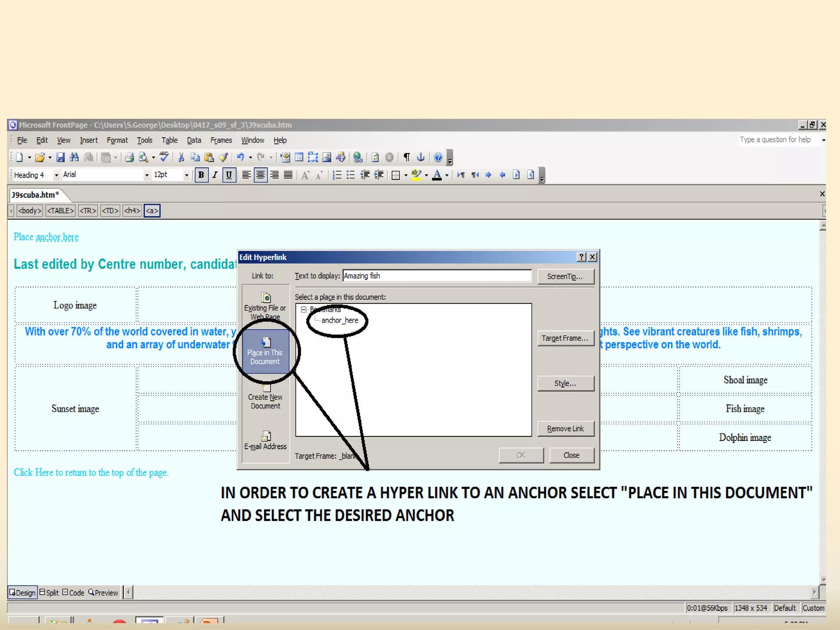Image resolution: width=840 pixels, height=630 pixels.
Task: Toggle Underline formatting button
Action: [x=229, y=175]
